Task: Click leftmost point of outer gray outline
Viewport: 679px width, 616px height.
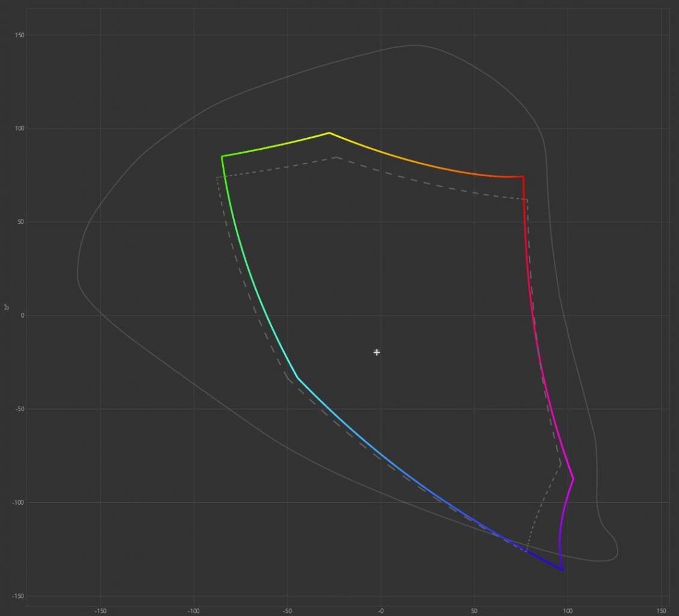Action: (78, 277)
